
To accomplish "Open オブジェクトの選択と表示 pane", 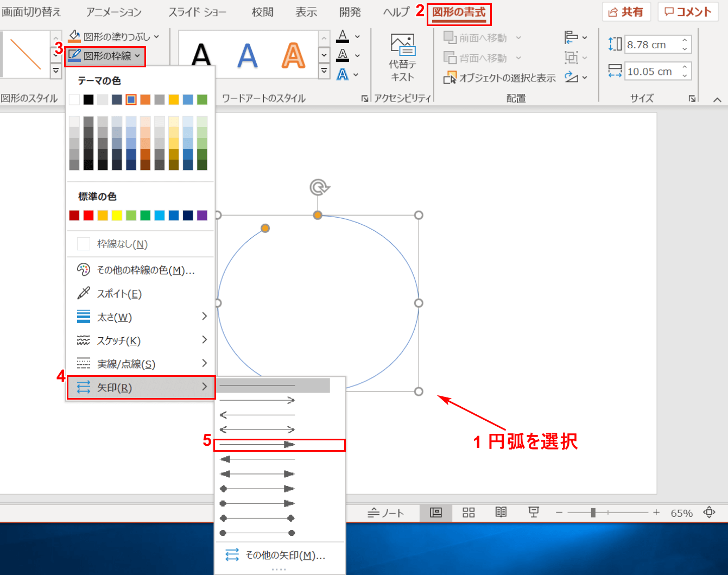I will point(499,78).
